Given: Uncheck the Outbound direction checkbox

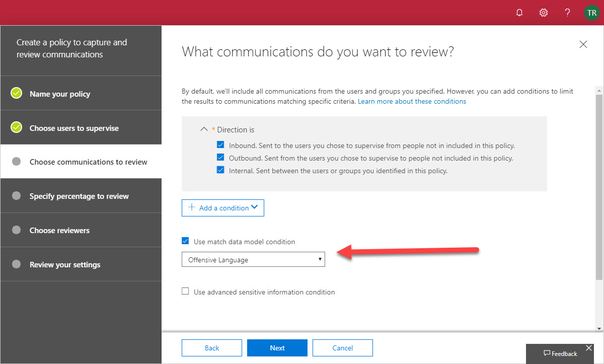Looking at the screenshot, I should pos(220,158).
